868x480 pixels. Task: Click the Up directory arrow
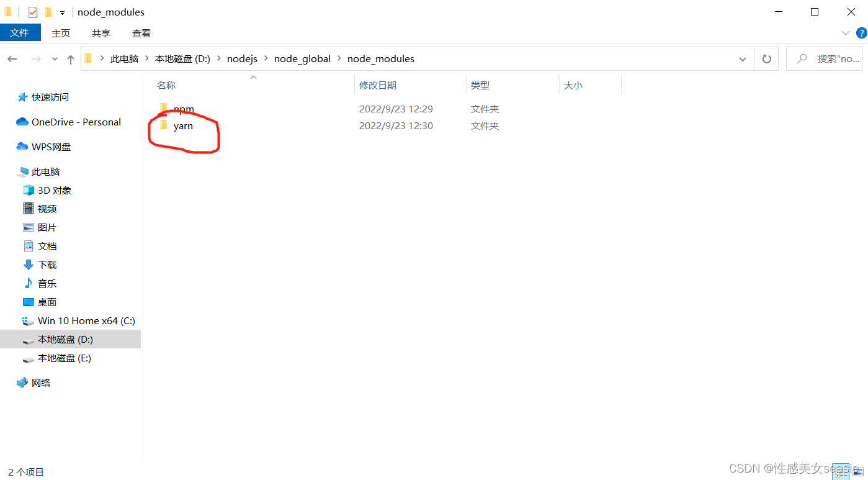coord(71,59)
